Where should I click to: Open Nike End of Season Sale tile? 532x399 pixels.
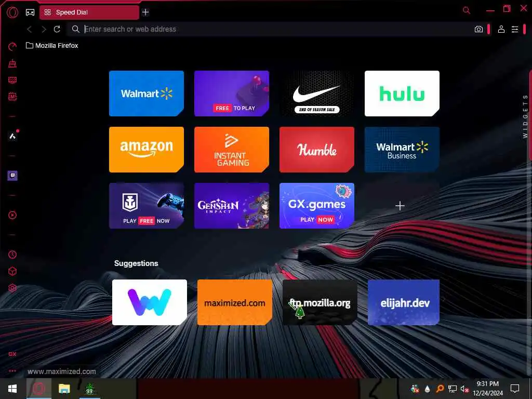click(x=316, y=94)
